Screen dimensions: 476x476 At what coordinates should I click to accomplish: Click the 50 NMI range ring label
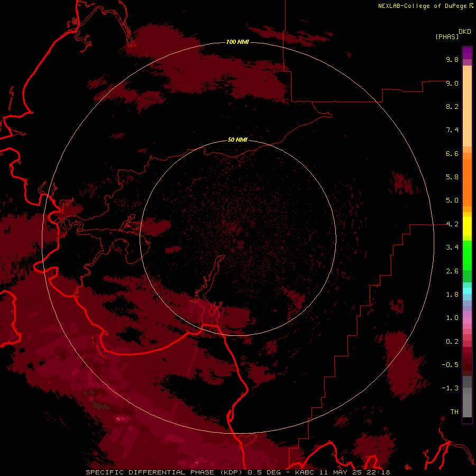coord(237,140)
